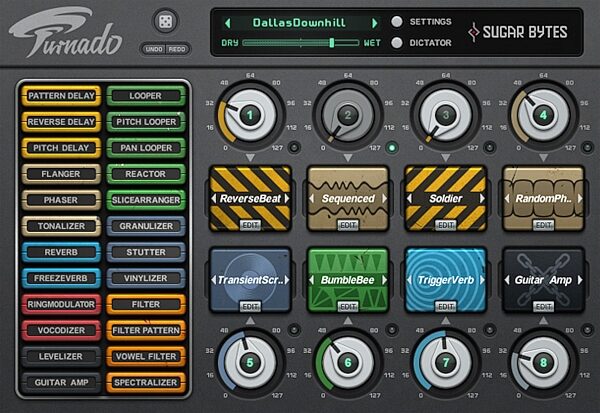Select the Reactor effect
600x413 pixels.
click(x=146, y=174)
